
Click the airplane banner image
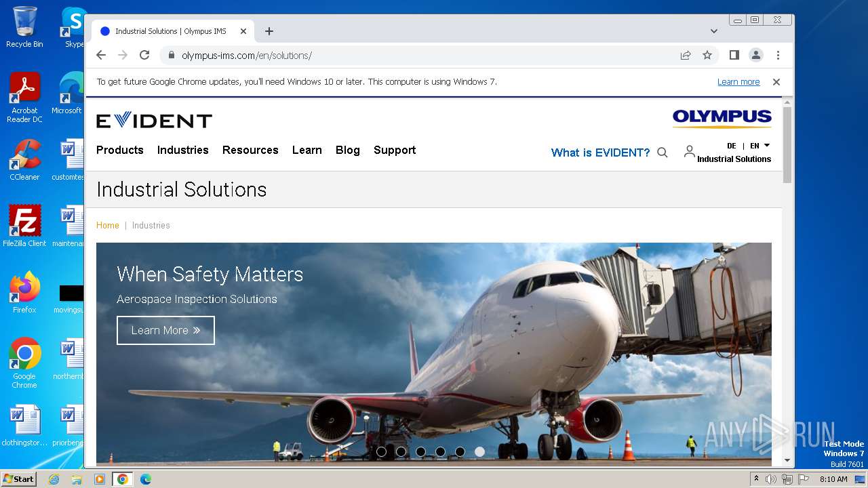coord(434,354)
